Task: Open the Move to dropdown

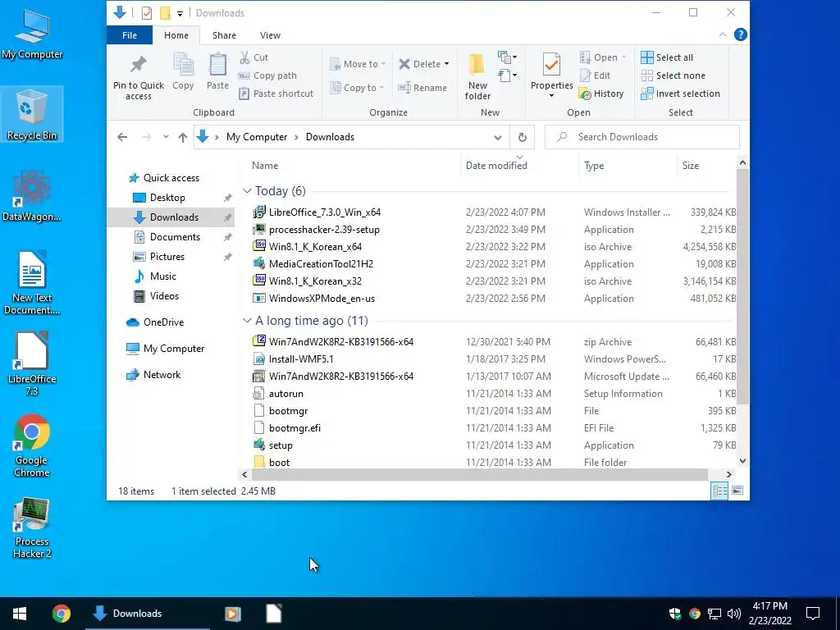Action: (358, 64)
